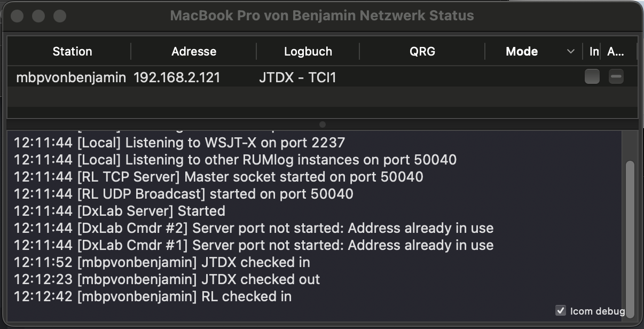The image size is (644, 329).
Task: Click the QRG column header
Action: 422,52
